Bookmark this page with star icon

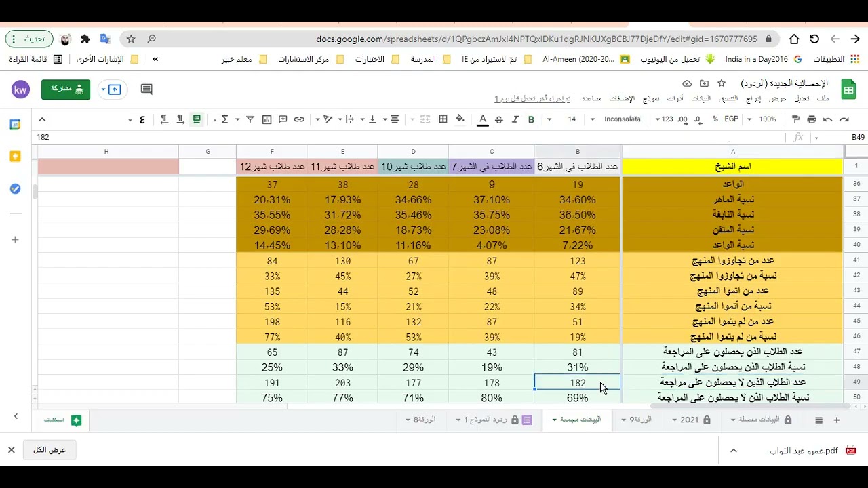(132, 39)
